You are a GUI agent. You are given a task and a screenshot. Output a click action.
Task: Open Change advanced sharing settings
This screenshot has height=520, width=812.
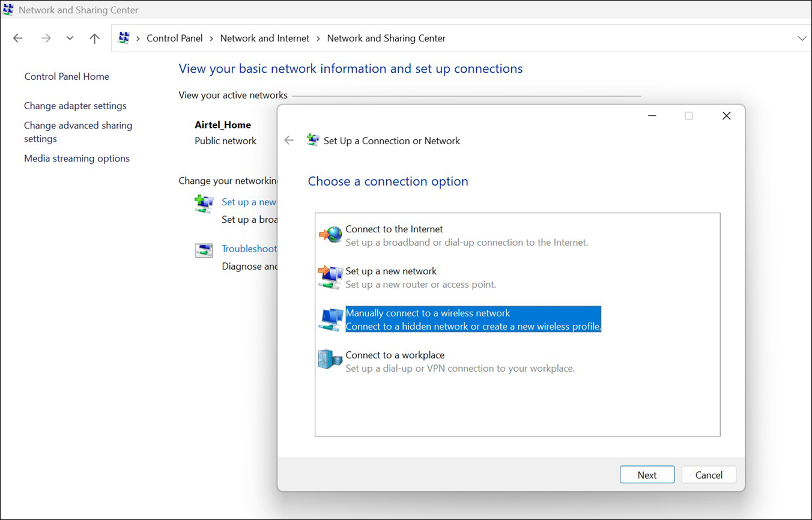coord(78,132)
